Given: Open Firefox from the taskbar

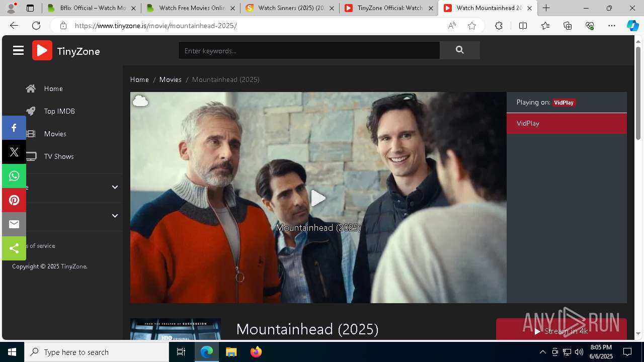Looking at the screenshot, I should click(x=256, y=352).
